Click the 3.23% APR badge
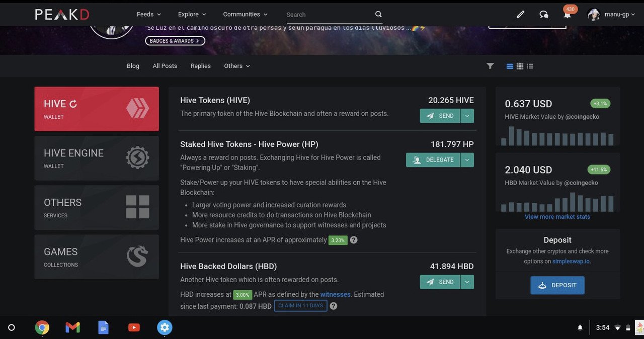The image size is (644, 339). coord(338,240)
